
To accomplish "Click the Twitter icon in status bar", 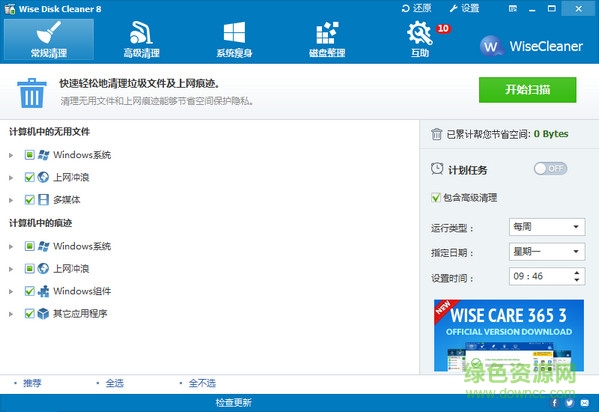I will coord(570,403).
